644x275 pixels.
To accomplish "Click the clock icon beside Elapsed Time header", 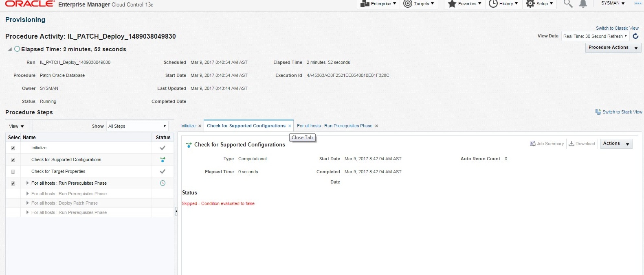I will (17, 49).
